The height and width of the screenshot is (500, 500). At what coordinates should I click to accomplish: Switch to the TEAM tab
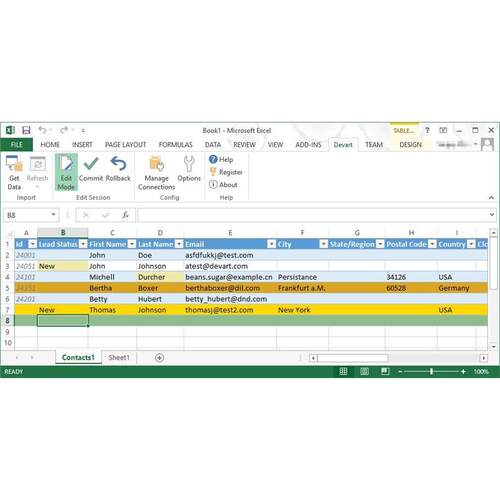tap(374, 145)
